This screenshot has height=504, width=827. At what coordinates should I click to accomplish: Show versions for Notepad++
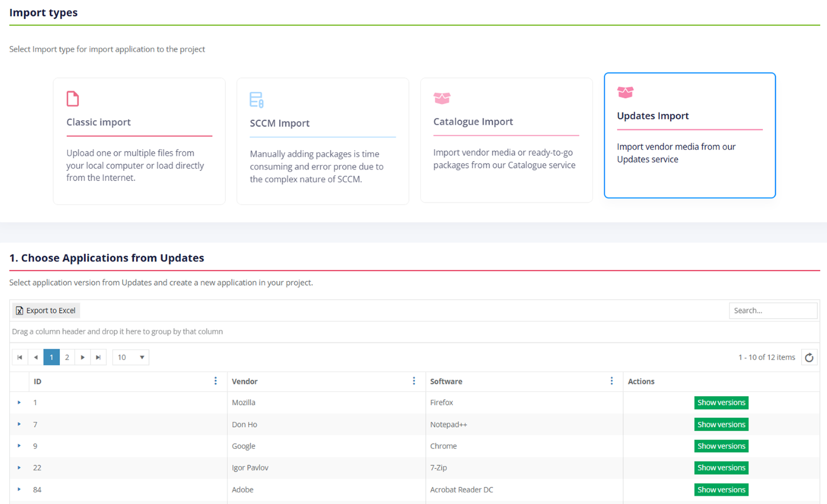point(721,424)
